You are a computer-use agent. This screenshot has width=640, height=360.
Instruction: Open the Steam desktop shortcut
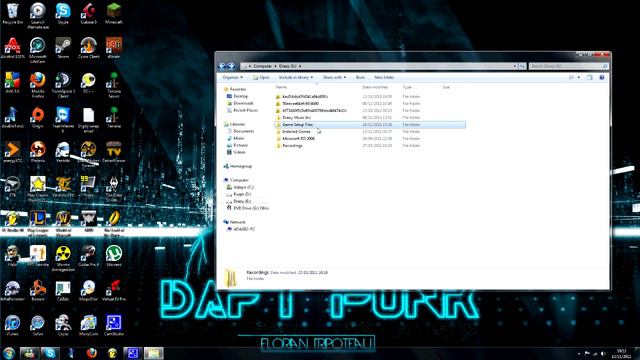(x=63, y=48)
